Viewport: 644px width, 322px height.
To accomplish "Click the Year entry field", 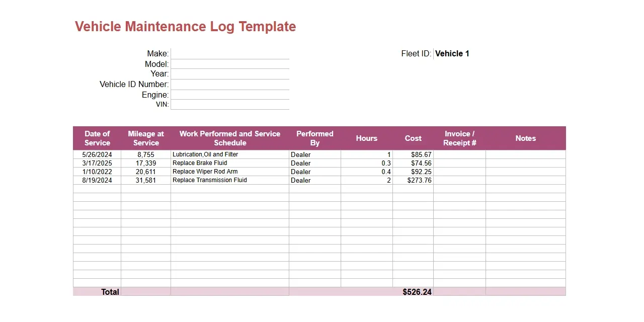I will [230, 74].
